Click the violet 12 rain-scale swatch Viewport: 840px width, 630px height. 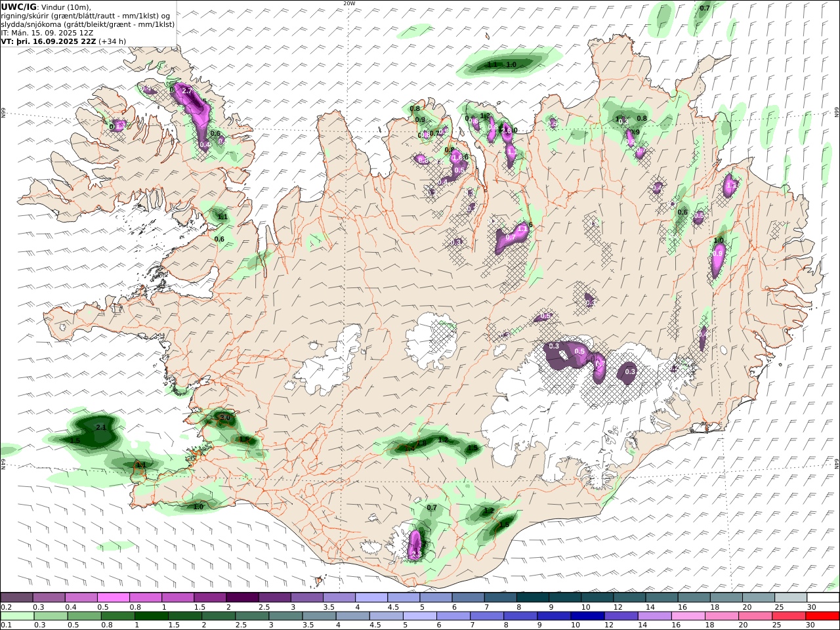coord(620,616)
